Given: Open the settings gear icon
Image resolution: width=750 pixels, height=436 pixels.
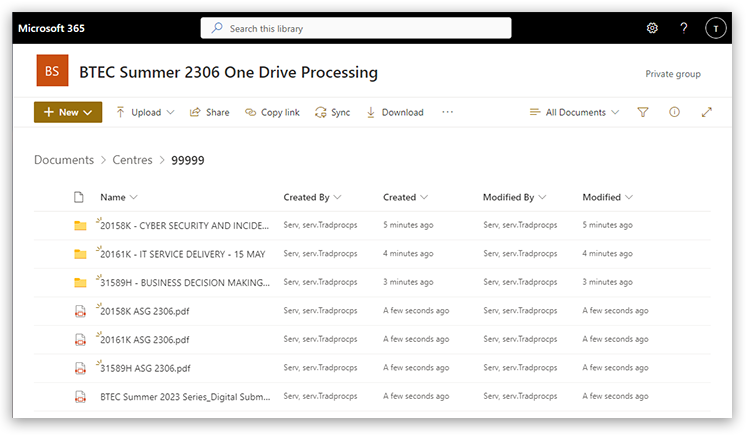Looking at the screenshot, I should [x=652, y=28].
